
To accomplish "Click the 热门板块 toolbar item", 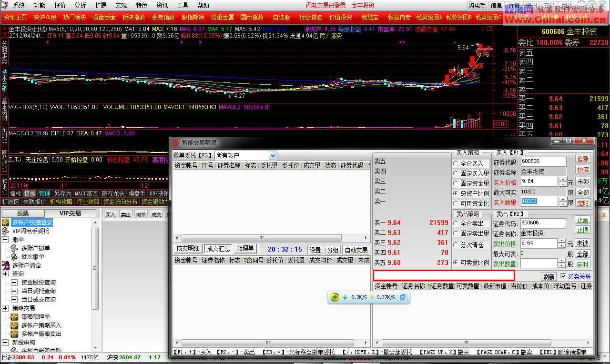I will click(x=74, y=17).
